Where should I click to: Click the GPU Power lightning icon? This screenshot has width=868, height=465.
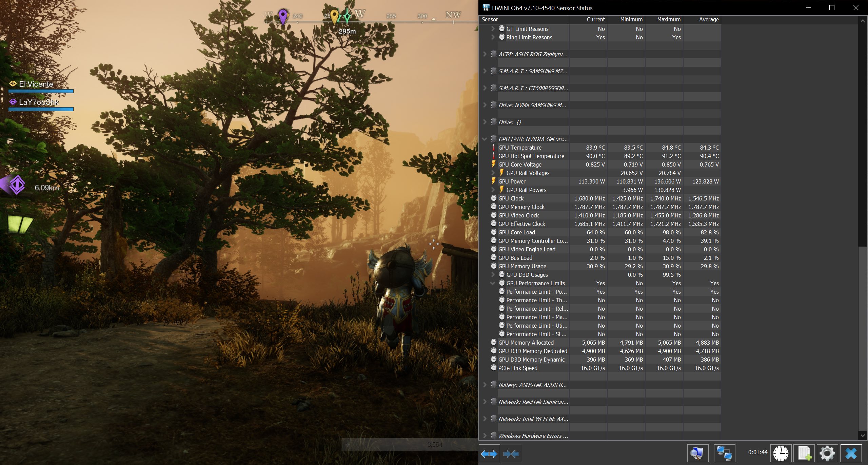(x=494, y=181)
